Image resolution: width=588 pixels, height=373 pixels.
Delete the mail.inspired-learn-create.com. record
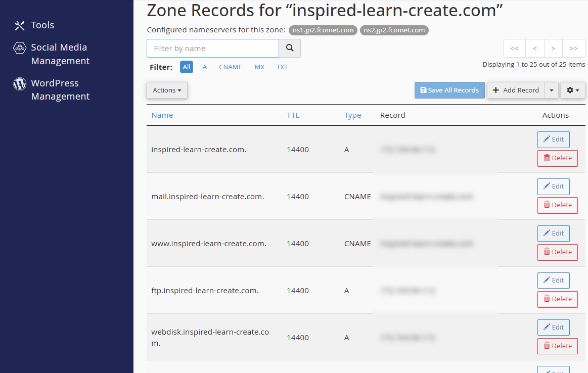[x=558, y=205]
